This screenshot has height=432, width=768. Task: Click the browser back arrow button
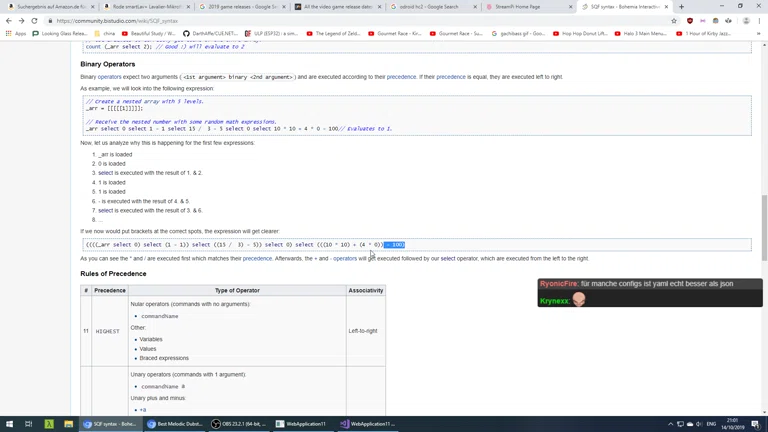coord(8,20)
